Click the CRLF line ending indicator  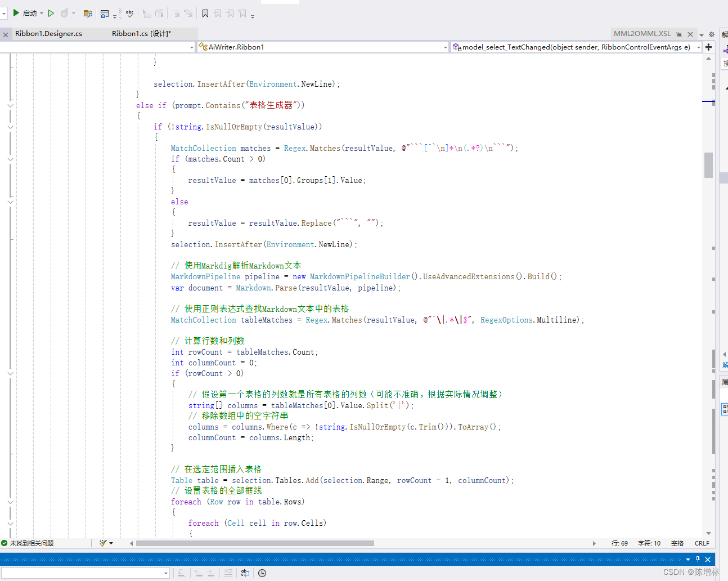point(702,543)
